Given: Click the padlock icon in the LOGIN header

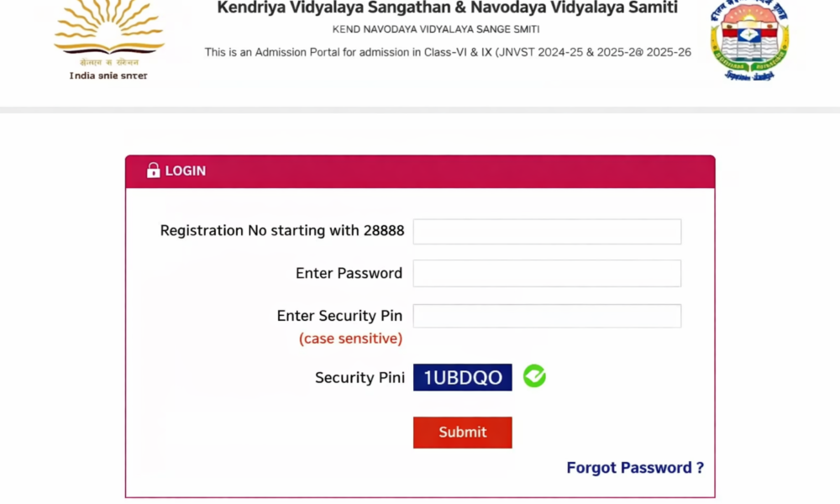Looking at the screenshot, I should tap(153, 171).
